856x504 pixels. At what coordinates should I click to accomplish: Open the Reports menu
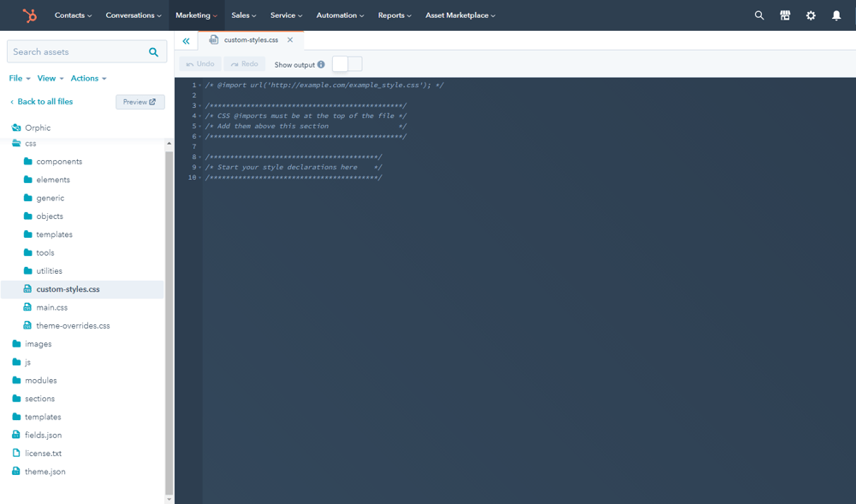click(x=394, y=15)
